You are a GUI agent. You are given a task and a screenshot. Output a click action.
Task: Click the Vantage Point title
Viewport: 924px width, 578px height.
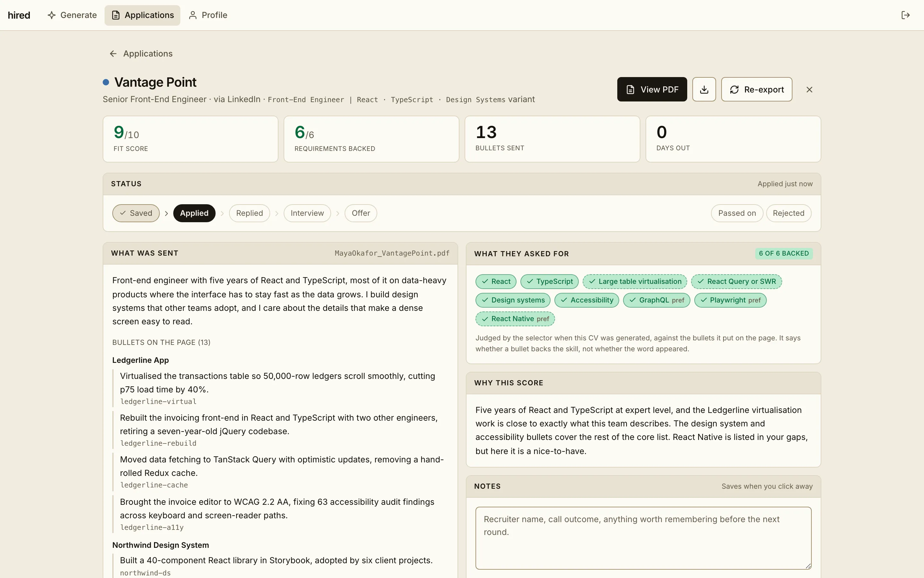155,82
